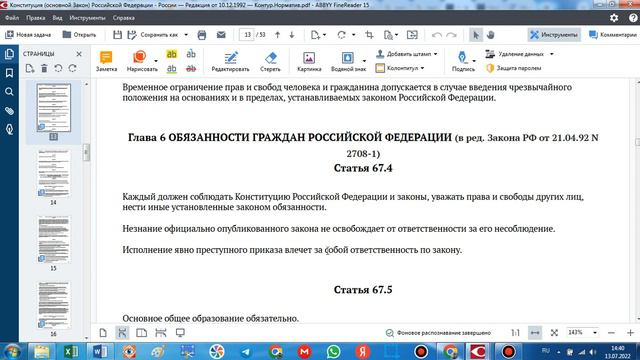The width and height of the screenshot is (640, 360).
Task: Open the Инструменты menu
Action: tap(87, 18)
